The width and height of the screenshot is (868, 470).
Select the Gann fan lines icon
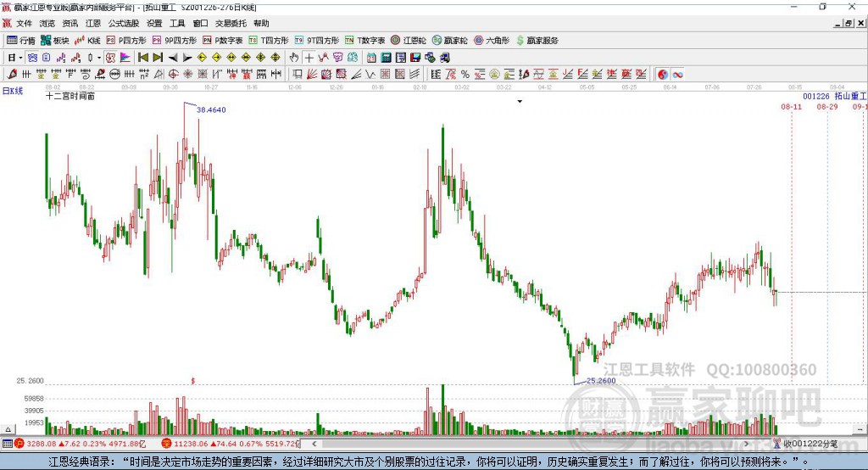click(x=312, y=75)
